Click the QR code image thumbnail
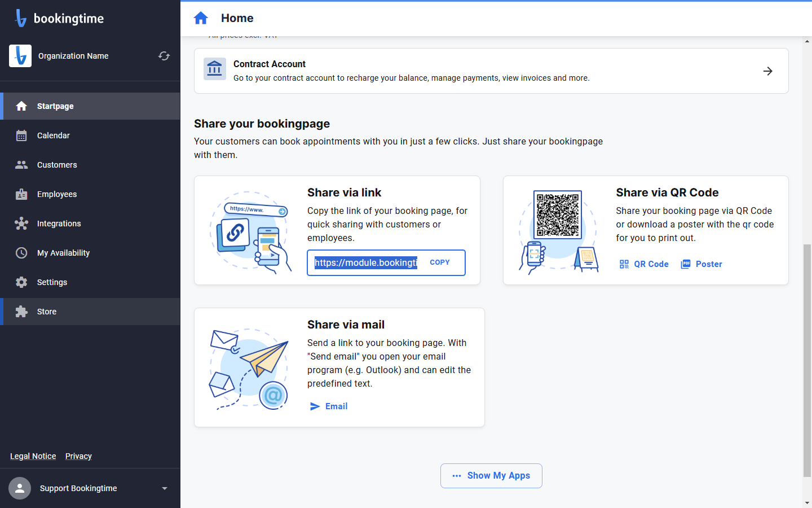Image resolution: width=812 pixels, height=508 pixels. click(558, 214)
